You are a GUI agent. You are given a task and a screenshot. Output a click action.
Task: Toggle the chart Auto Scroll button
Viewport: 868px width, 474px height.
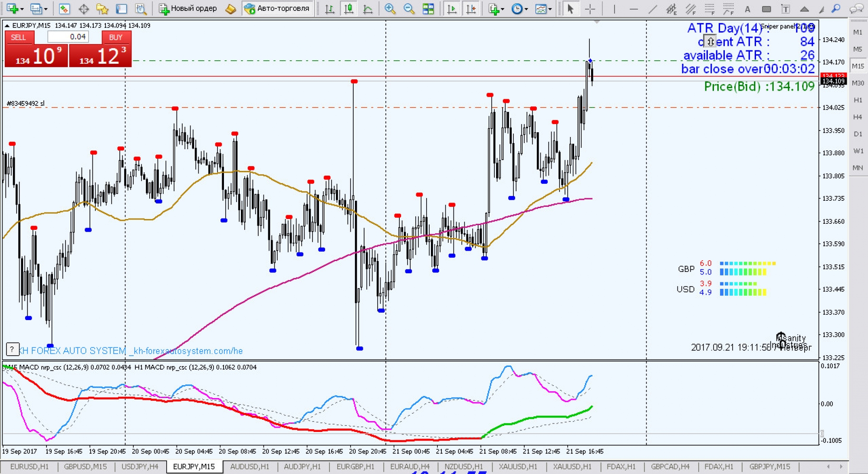(x=452, y=8)
